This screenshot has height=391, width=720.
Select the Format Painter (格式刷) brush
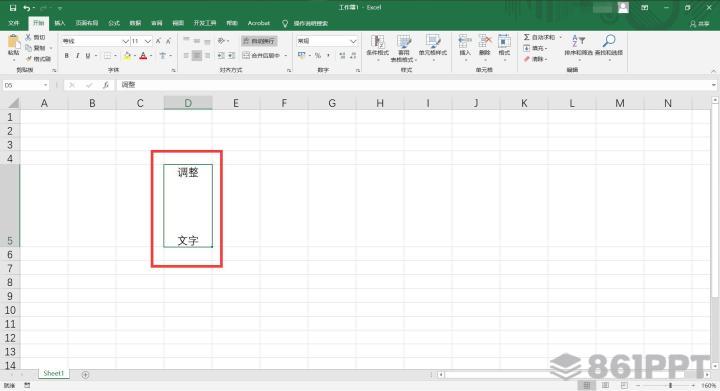coord(29,59)
